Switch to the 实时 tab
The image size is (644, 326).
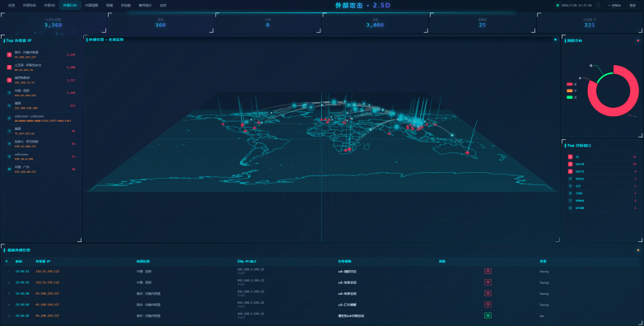163,5
